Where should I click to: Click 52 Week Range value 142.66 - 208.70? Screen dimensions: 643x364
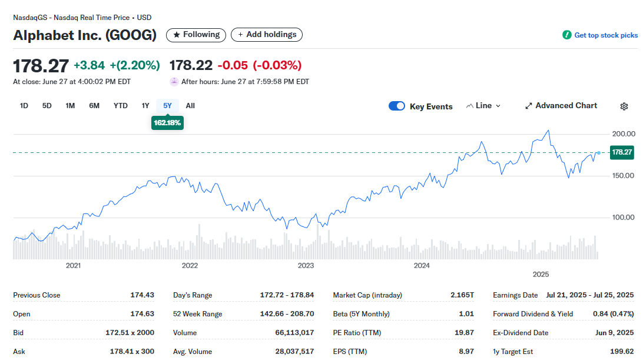pos(287,313)
